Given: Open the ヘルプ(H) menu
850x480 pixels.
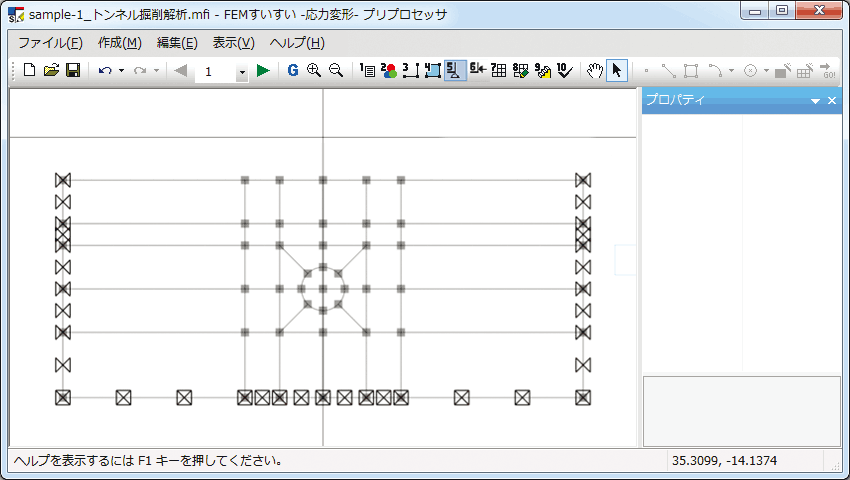Looking at the screenshot, I should coord(297,43).
